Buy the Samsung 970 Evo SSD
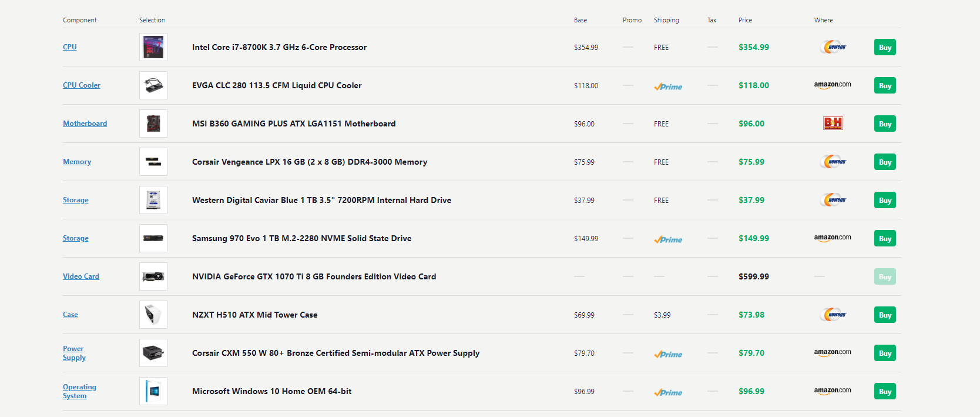Screen dimensions: 980x417 pos(885,238)
